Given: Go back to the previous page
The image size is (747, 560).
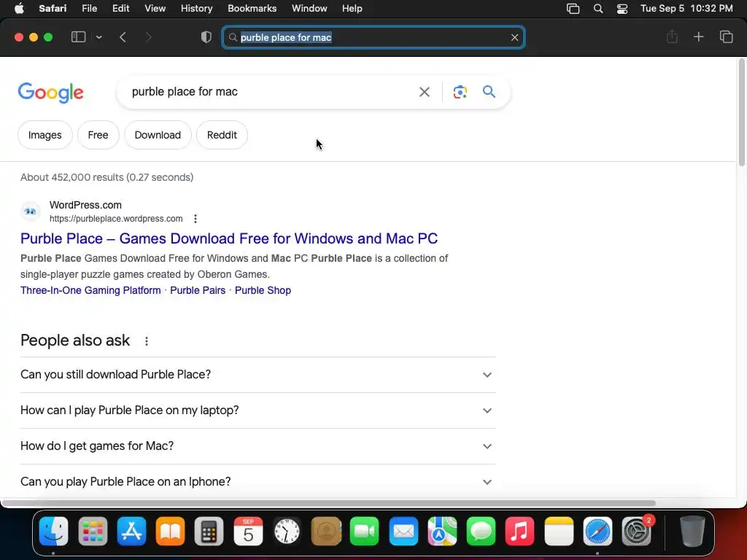Looking at the screenshot, I should click(x=123, y=37).
